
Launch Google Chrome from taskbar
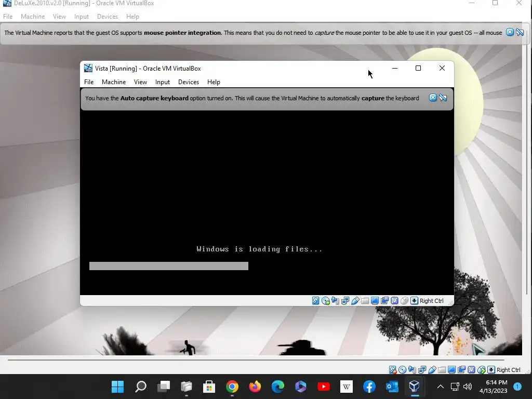point(232,387)
